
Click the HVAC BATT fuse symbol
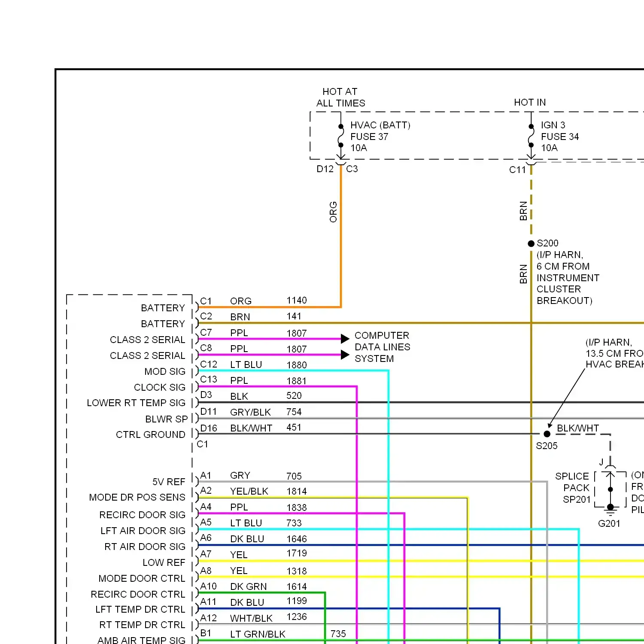click(x=341, y=136)
